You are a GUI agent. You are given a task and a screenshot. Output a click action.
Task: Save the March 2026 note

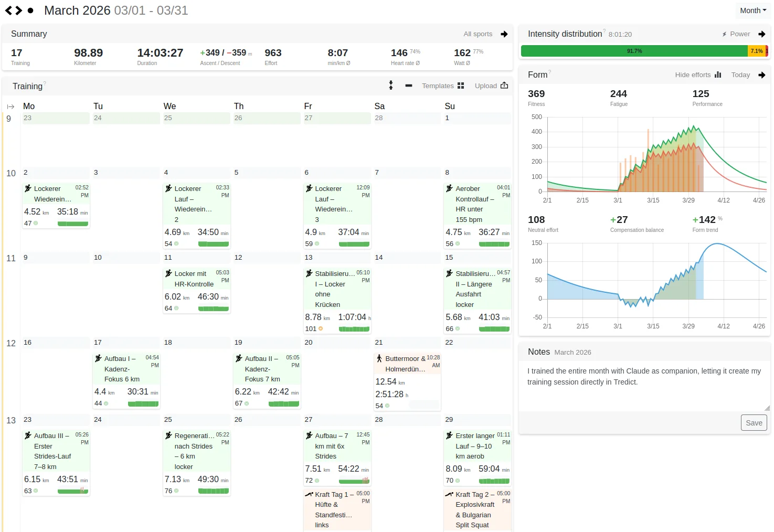754,423
